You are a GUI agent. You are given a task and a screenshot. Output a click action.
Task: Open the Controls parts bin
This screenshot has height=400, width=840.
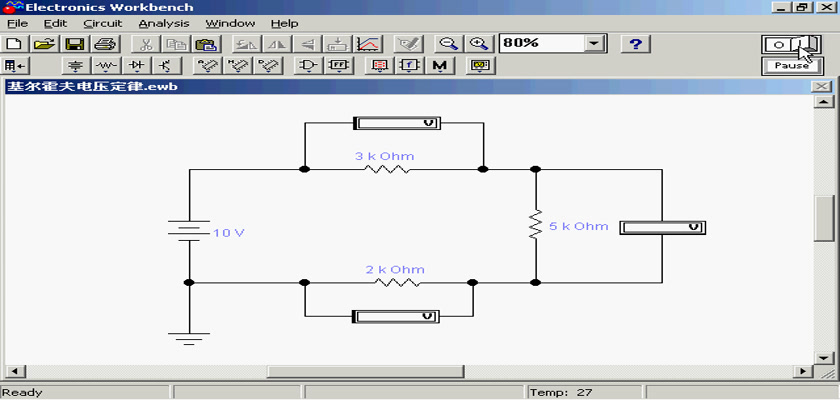(409, 66)
